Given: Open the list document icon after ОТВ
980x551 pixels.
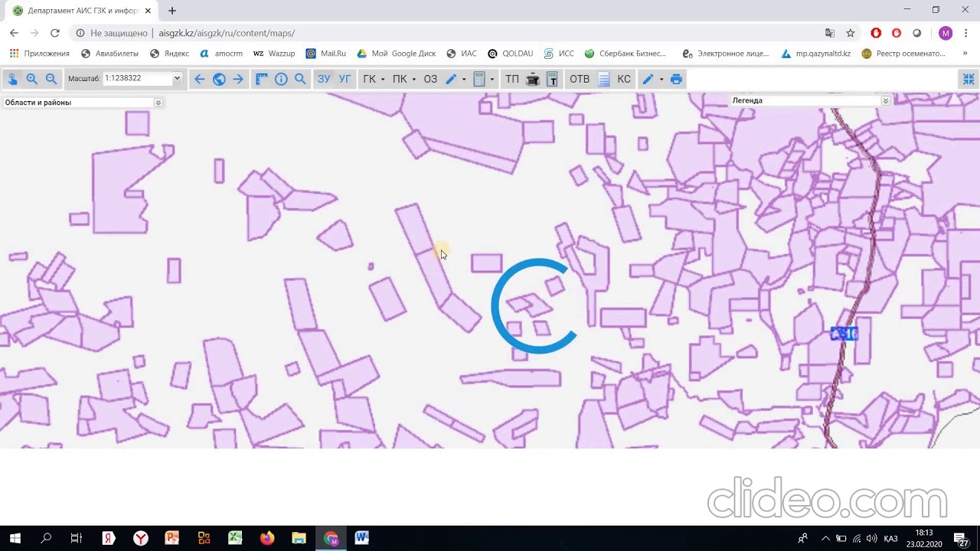Looking at the screenshot, I should pyautogui.click(x=603, y=79).
